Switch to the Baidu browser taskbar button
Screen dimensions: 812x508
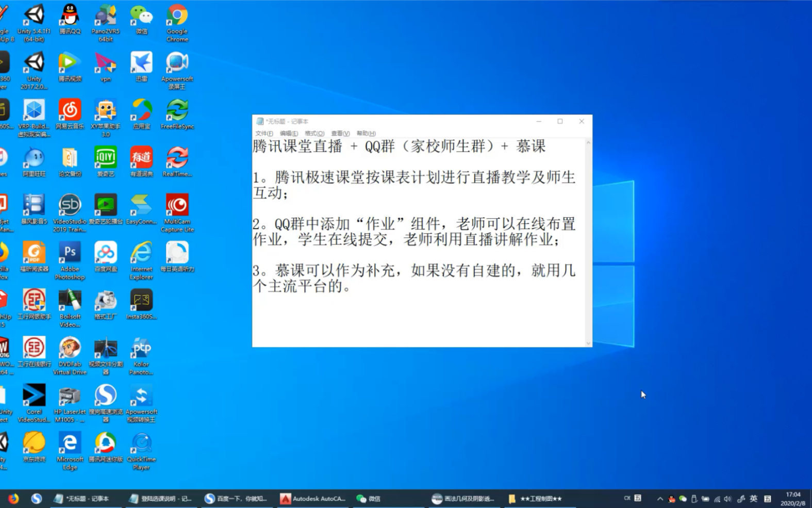237,499
